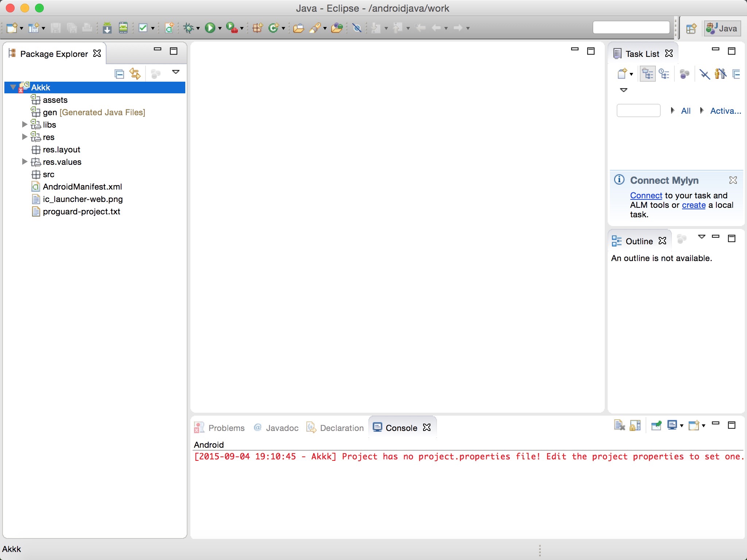Click Run Last Tool with red toolbox
The height and width of the screenshot is (560, 747).
point(231,28)
